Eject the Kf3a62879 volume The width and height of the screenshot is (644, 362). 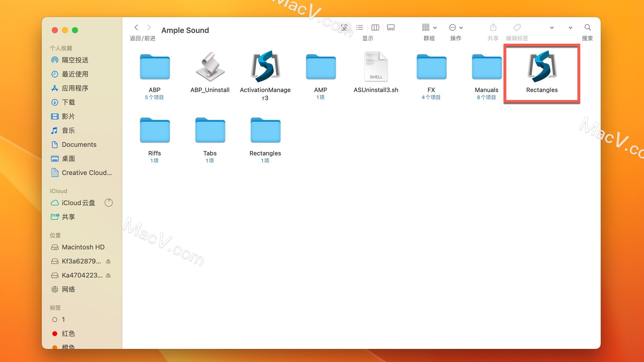click(108, 261)
